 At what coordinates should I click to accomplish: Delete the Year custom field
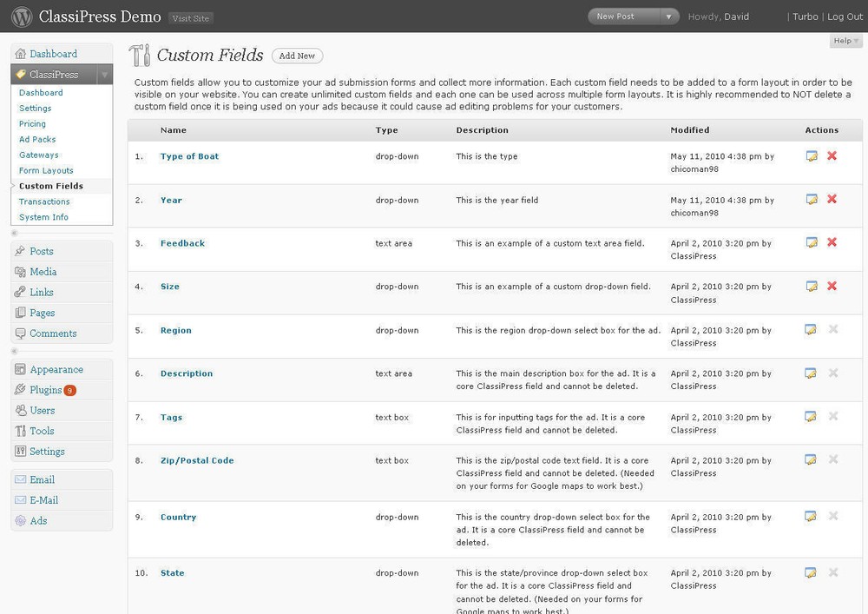pos(832,199)
